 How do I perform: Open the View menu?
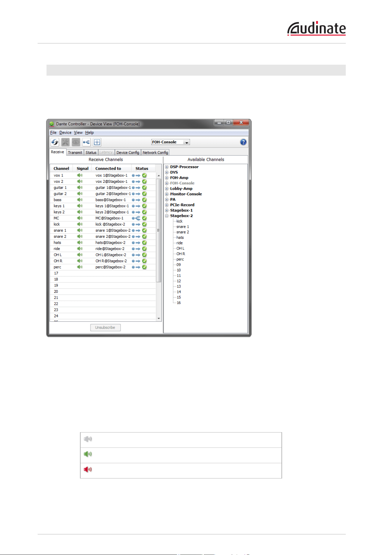tap(78, 133)
